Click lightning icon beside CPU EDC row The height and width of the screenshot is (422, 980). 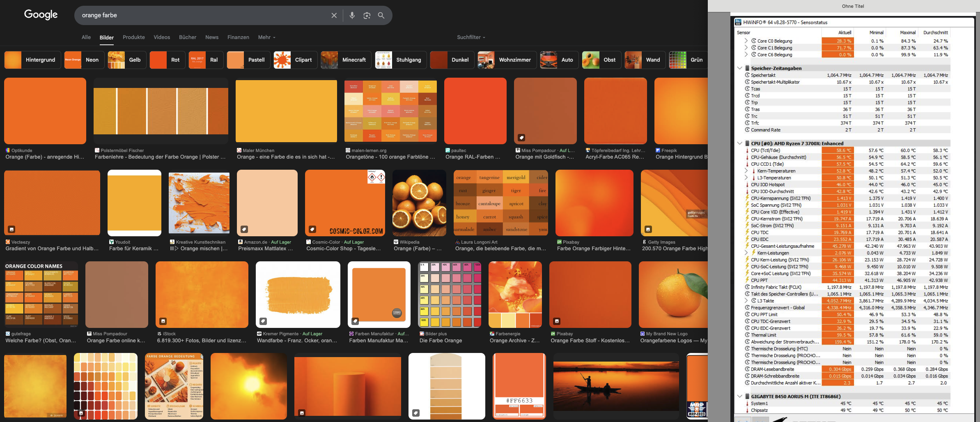747,239
